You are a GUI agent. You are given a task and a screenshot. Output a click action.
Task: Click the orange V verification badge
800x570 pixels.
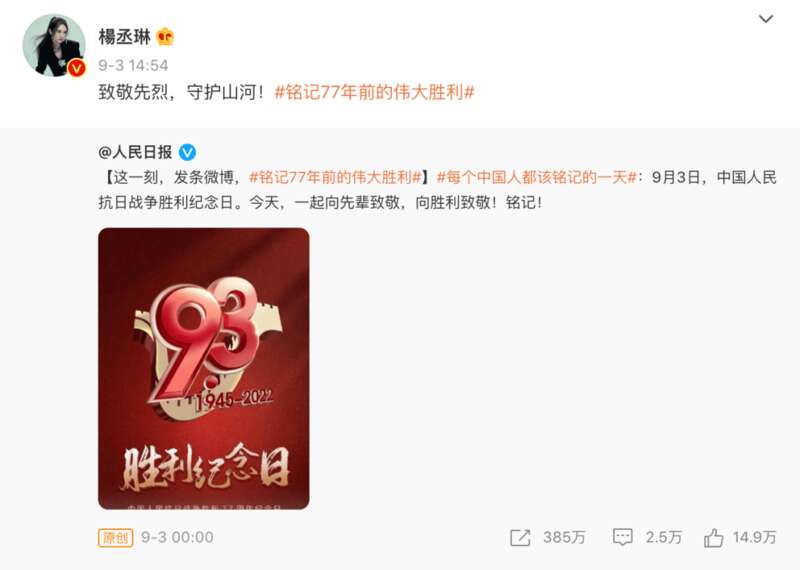[77, 67]
